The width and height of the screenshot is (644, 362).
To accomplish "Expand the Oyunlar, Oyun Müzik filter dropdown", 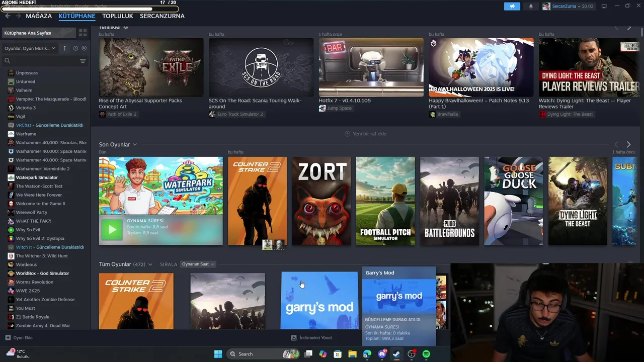I will click(30, 48).
